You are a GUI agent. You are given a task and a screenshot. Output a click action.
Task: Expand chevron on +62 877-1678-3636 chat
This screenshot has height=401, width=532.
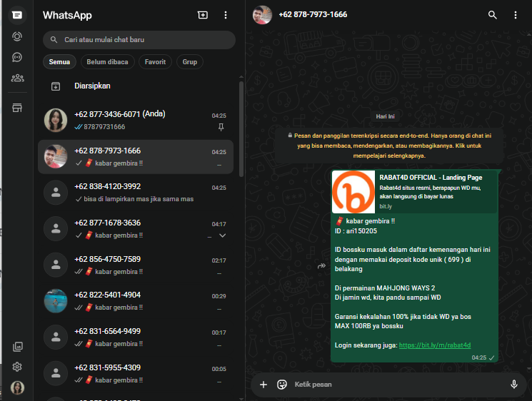[223, 235]
